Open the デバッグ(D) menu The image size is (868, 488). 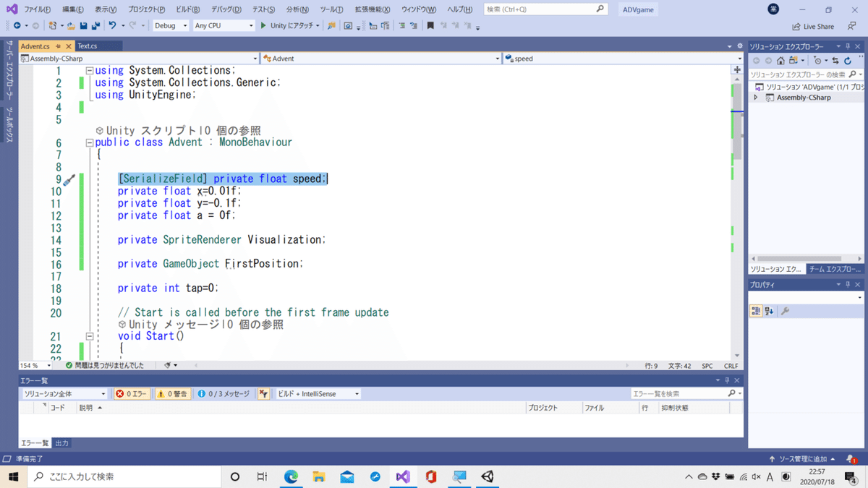click(x=226, y=9)
